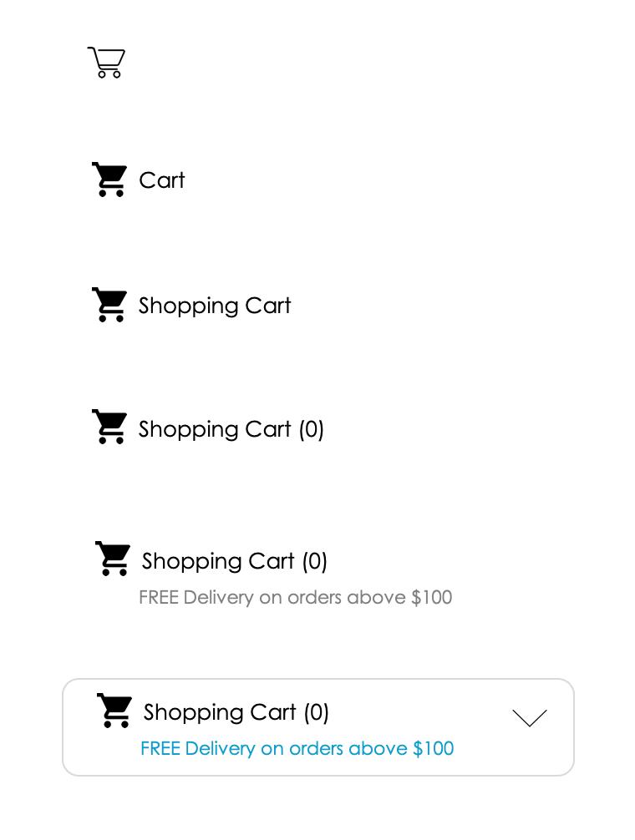The height and width of the screenshot is (840, 635).
Task: Open "Shopping Cart" label inside bordered box
Action: click(219, 712)
